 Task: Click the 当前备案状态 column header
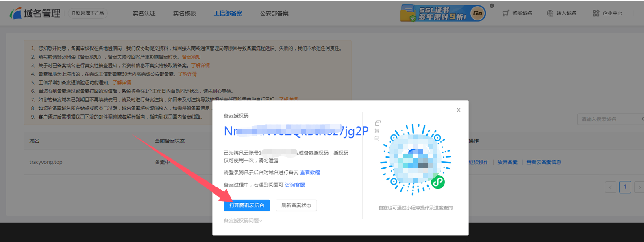(170, 141)
